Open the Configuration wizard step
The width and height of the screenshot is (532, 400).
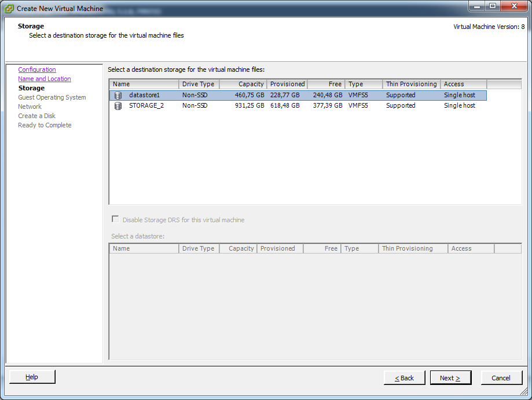(x=37, y=69)
